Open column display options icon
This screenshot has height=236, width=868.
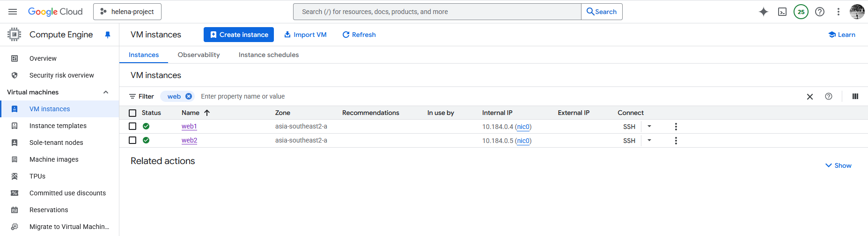click(x=855, y=96)
